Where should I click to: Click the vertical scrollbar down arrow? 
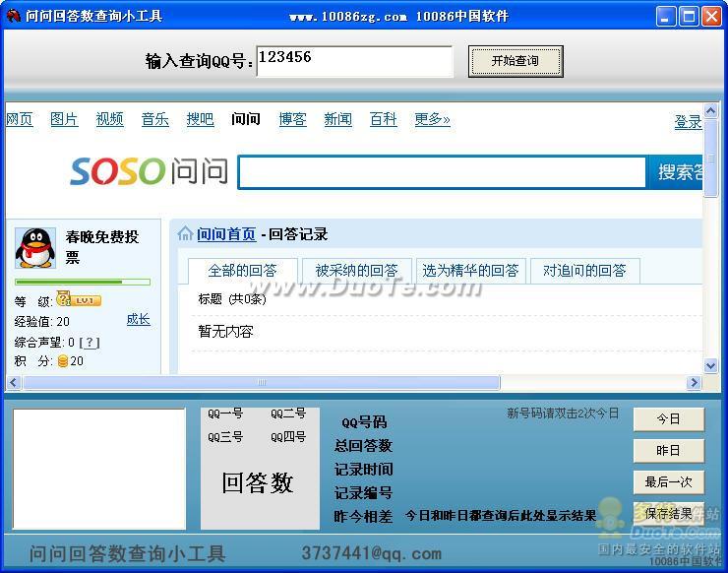pos(710,365)
